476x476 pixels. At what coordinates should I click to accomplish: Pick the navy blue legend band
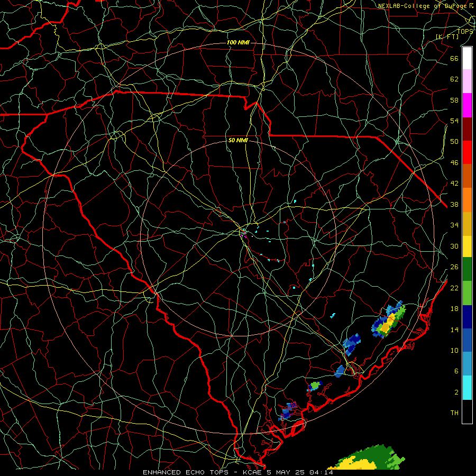[x=467, y=317]
